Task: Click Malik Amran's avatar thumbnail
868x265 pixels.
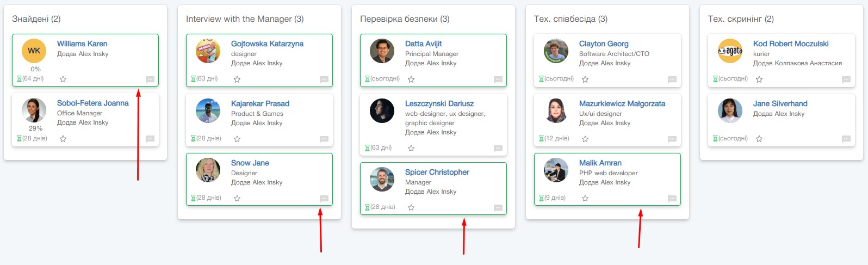Action: click(x=556, y=170)
